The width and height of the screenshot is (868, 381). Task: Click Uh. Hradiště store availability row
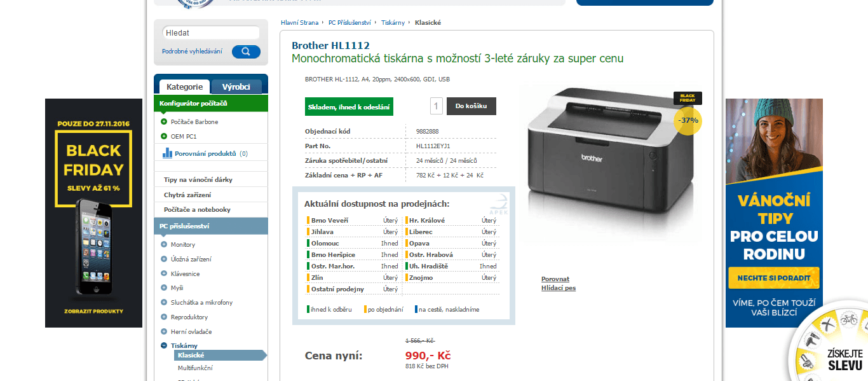point(451,266)
